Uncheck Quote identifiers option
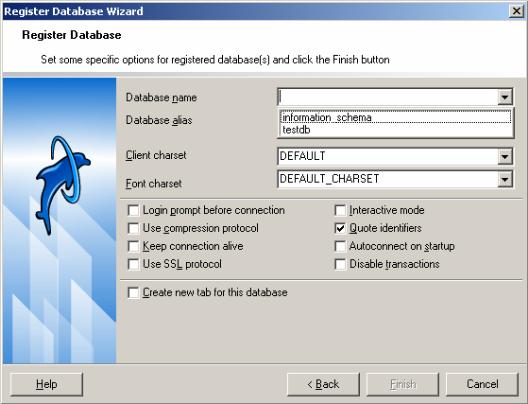The height and width of the screenshot is (404, 528). click(x=340, y=228)
